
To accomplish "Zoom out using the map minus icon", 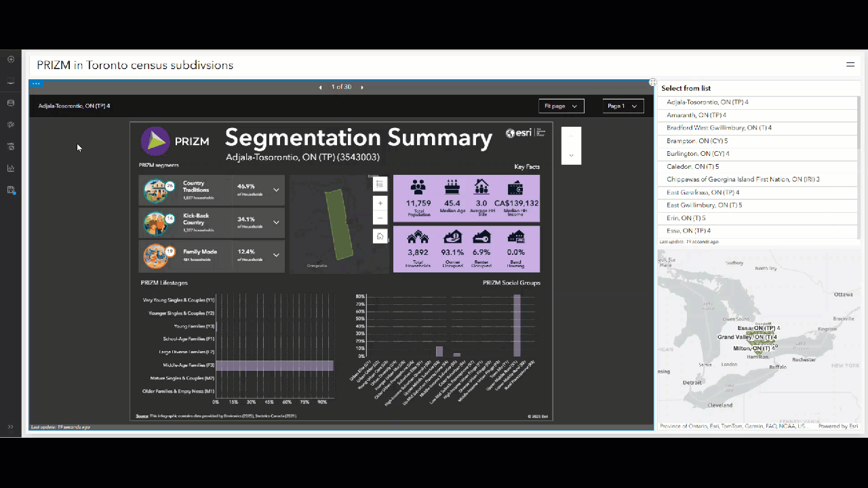I will tap(380, 217).
